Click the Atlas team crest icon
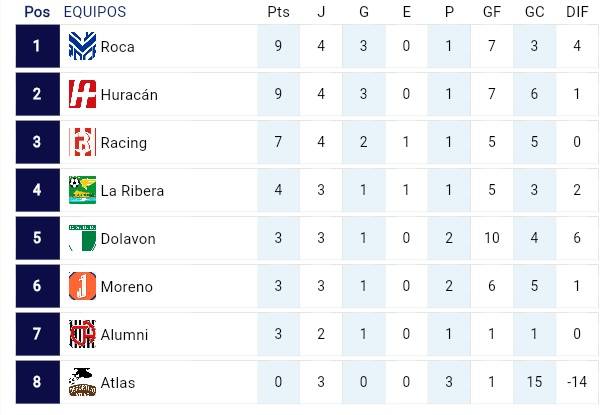Screen dimensions: 613x415 tap(81, 383)
